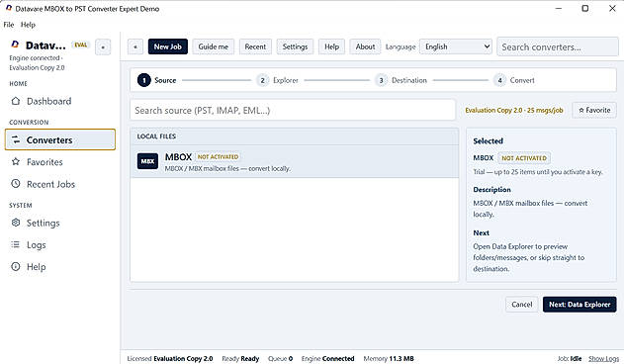The height and width of the screenshot is (364, 624).
Task: Open Dashboard in sidebar
Action: (60, 101)
